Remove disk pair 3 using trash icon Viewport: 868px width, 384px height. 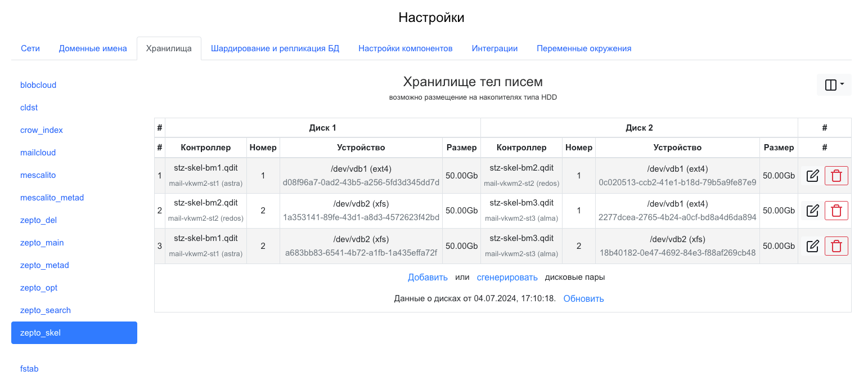836,246
